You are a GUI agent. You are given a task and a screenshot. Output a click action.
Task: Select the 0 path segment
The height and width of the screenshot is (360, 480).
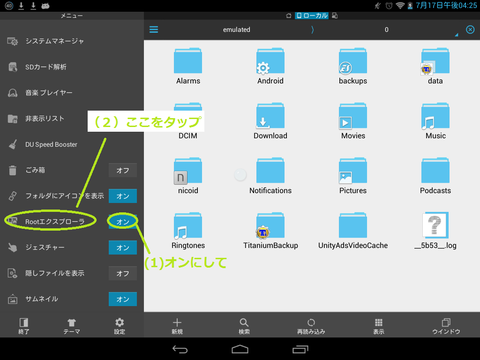click(x=386, y=30)
